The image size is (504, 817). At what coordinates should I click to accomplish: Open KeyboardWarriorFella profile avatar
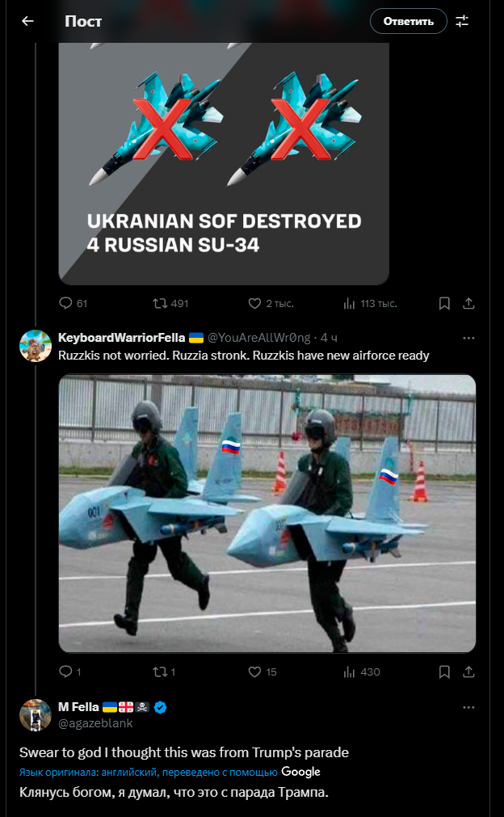36,345
